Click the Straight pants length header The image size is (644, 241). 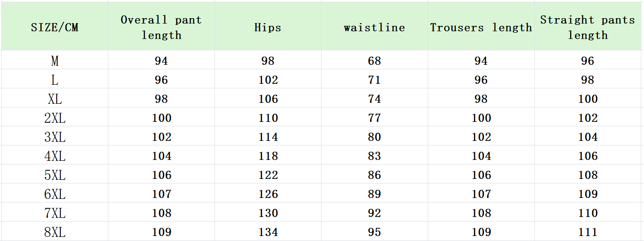tap(587, 28)
